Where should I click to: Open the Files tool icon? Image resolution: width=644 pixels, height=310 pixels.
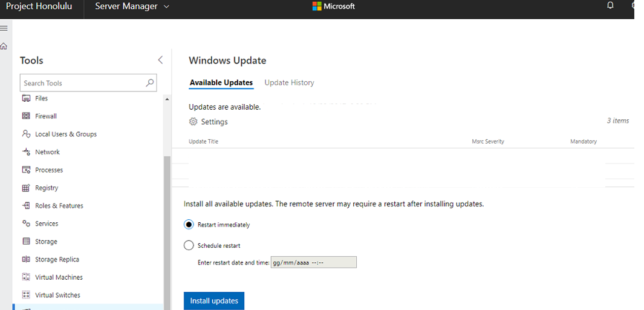click(26, 98)
